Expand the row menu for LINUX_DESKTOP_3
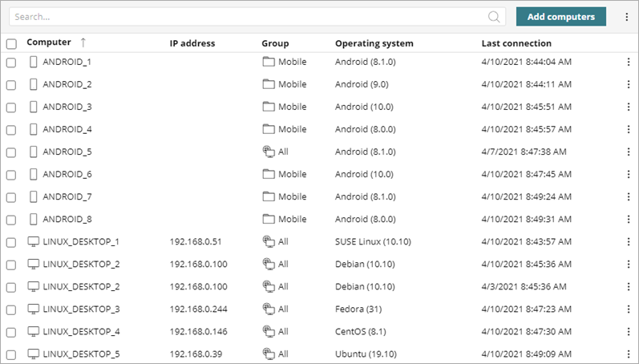 click(627, 309)
